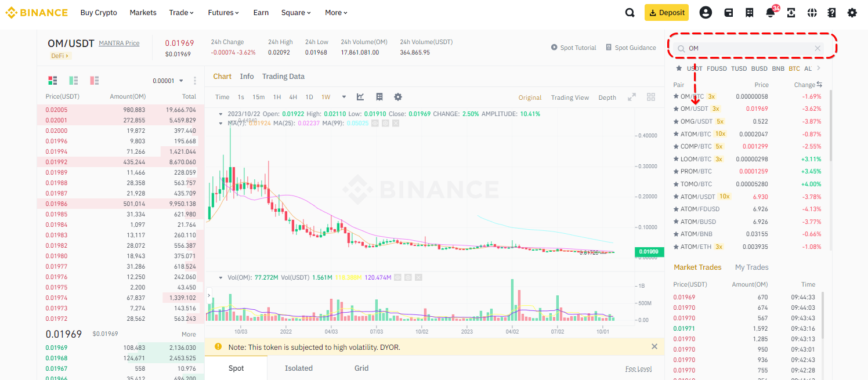This screenshot has height=380, width=868.
Task: Open the favorites star tab in pair list
Action: [679, 68]
